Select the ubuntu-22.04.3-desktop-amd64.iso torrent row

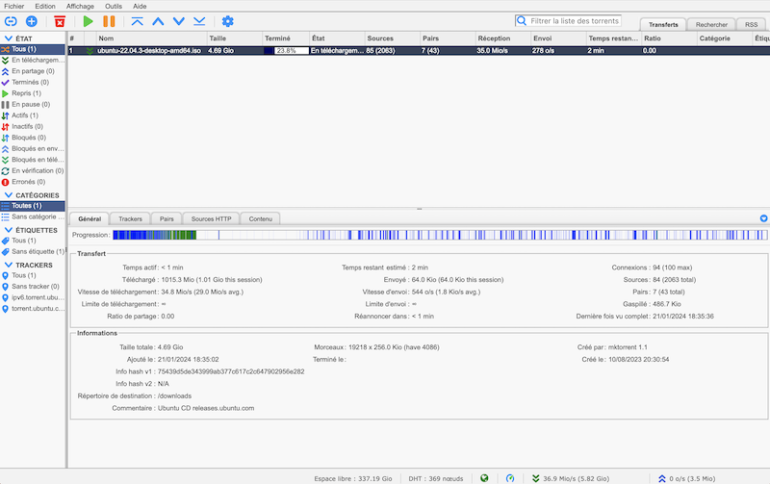(418, 51)
